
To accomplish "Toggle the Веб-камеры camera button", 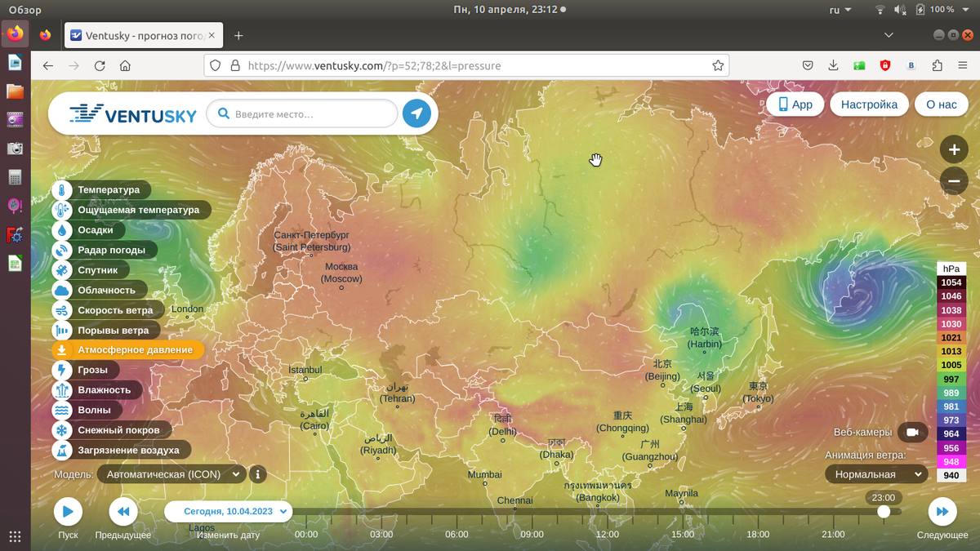I will tap(912, 432).
